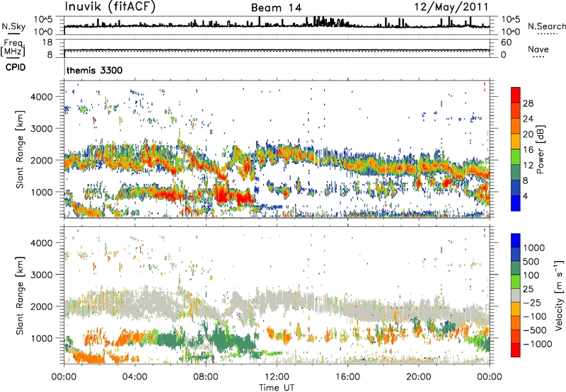Click the '3000' tick on the power panel
The width and height of the screenshot is (566, 392).
click(42, 129)
